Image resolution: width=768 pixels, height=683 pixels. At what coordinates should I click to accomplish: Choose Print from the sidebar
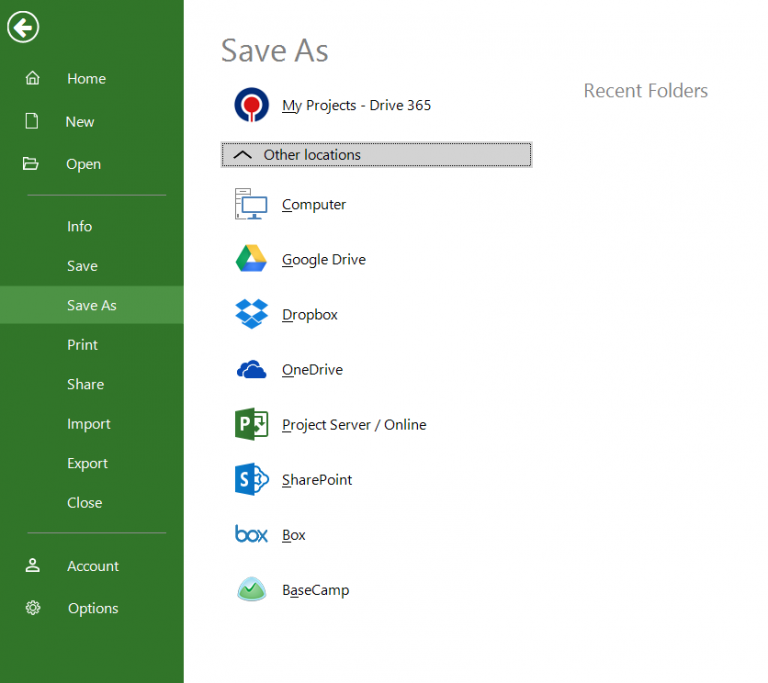[82, 345]
